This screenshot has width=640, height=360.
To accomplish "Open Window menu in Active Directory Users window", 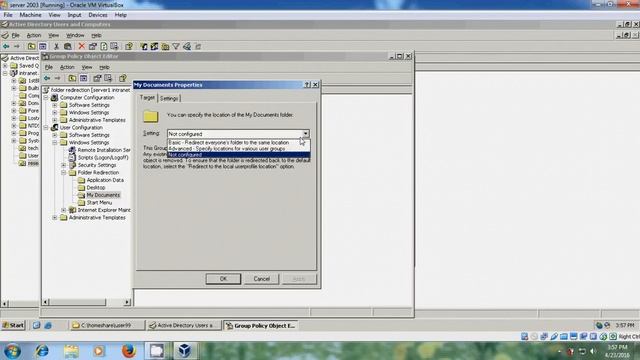I will pos(75,36).
